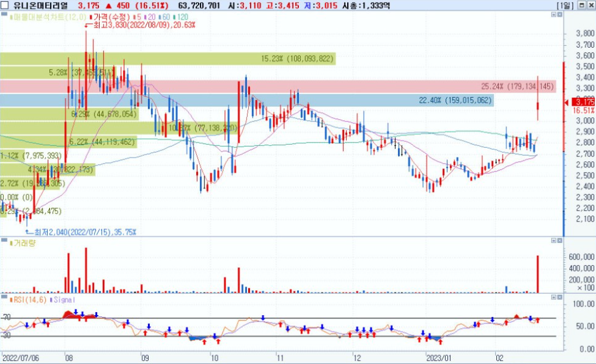Click the 63,720,701 volume figure in header
This screenshot has width=596, height=364.
coord(199,5)
